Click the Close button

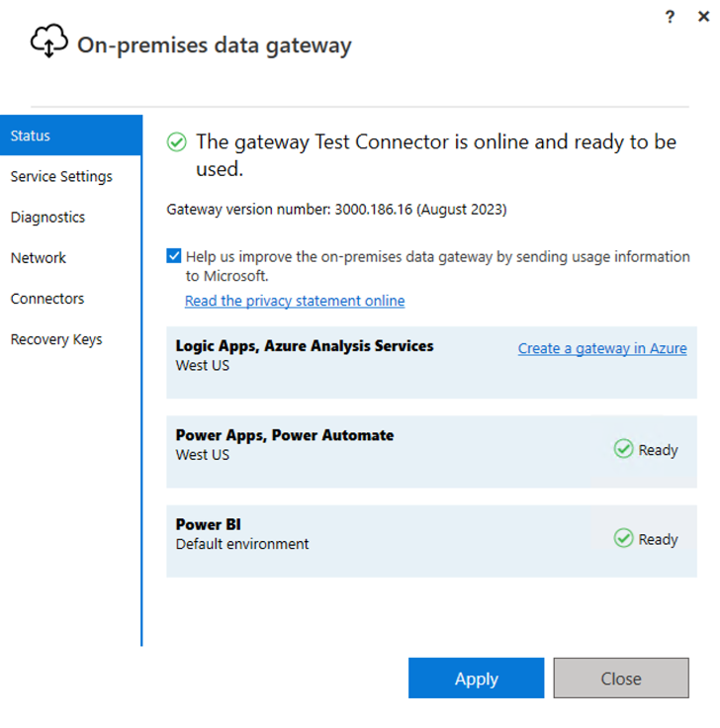tap(621, 678)
